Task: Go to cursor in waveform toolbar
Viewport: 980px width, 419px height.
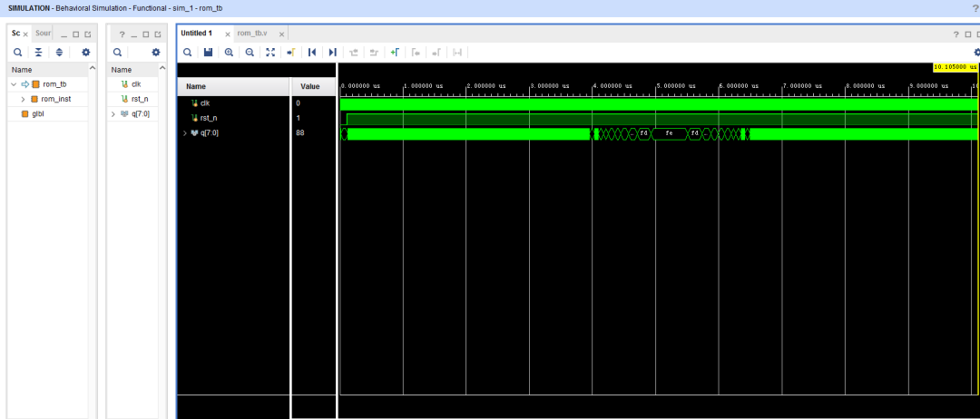Action: click(290, 53)
